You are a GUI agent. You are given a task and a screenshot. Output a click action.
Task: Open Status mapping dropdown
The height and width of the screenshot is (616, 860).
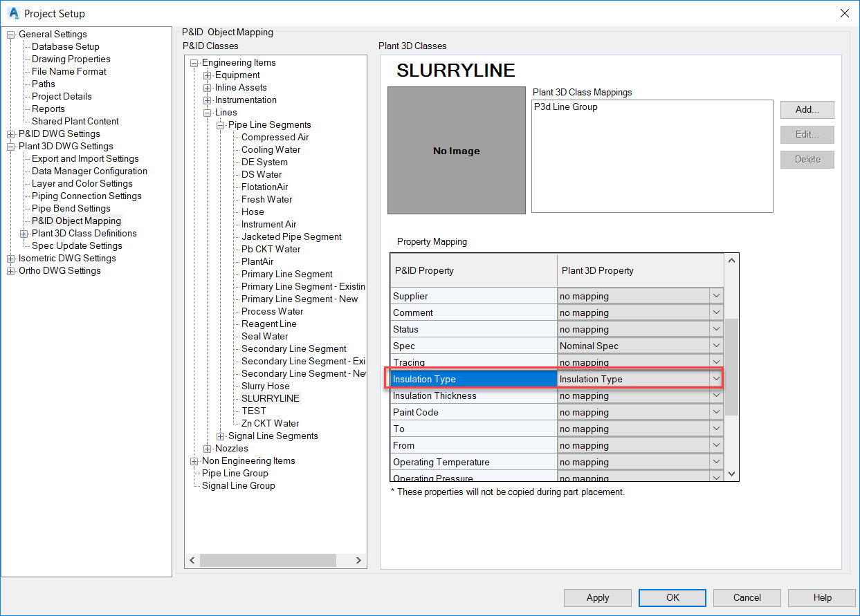point(716,329)
